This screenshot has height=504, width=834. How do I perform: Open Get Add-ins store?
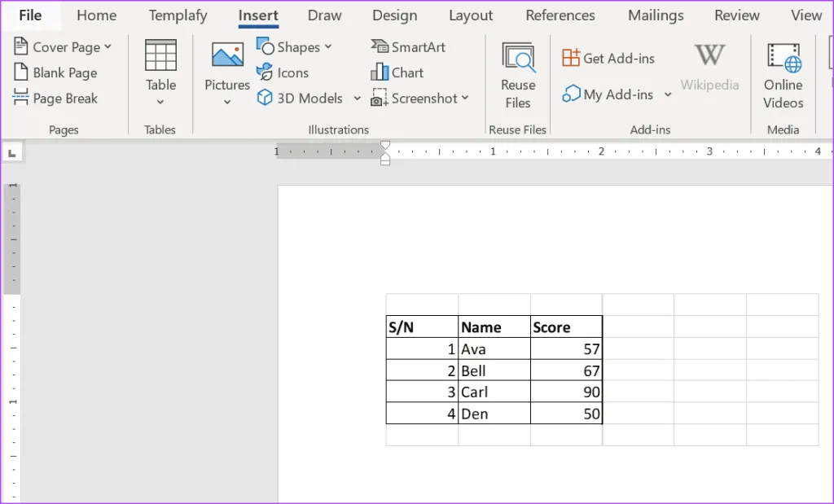[x=608, y=58]
